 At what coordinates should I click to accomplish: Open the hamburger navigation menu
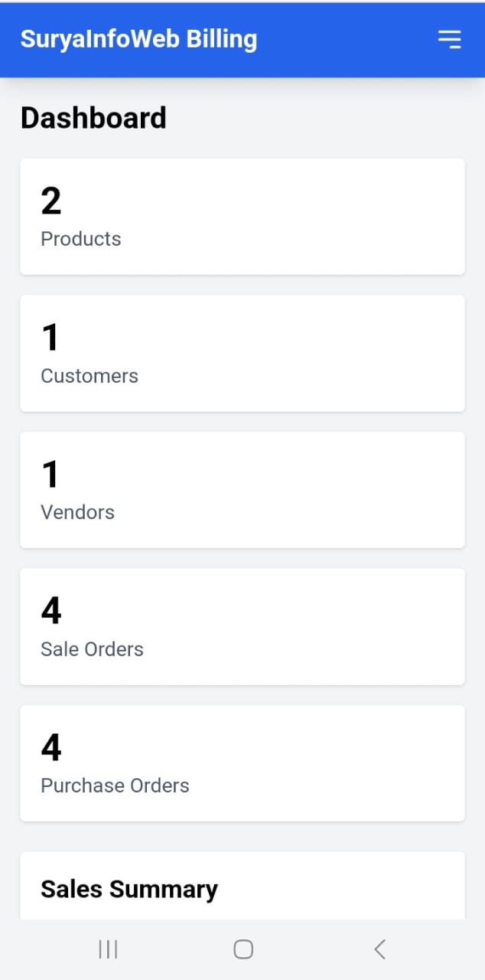450,39
